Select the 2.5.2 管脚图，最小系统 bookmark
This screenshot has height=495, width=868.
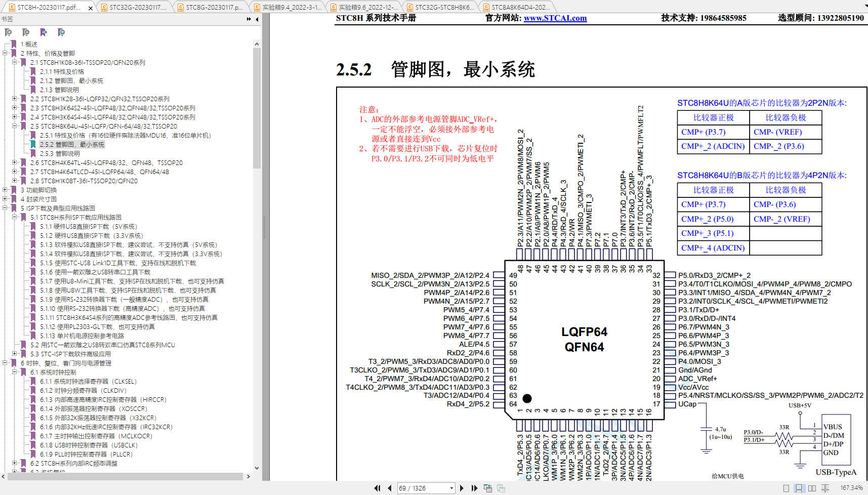pyautogui.click(x=72, y=144)
